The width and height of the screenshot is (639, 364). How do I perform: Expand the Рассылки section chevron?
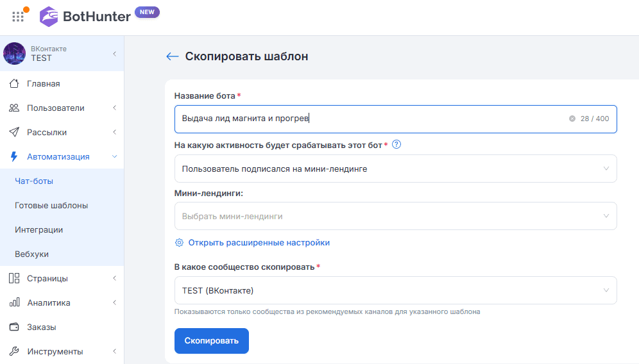coord(114,132)
